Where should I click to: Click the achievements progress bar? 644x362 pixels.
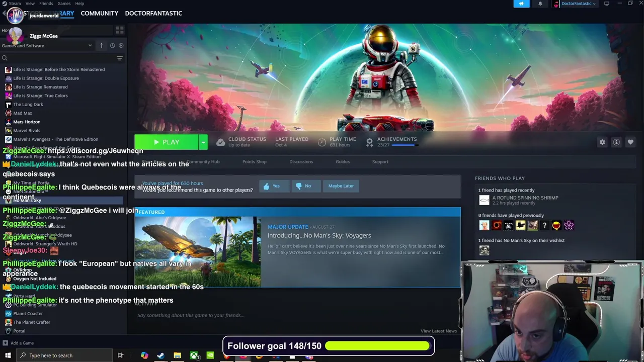(405, 145)
